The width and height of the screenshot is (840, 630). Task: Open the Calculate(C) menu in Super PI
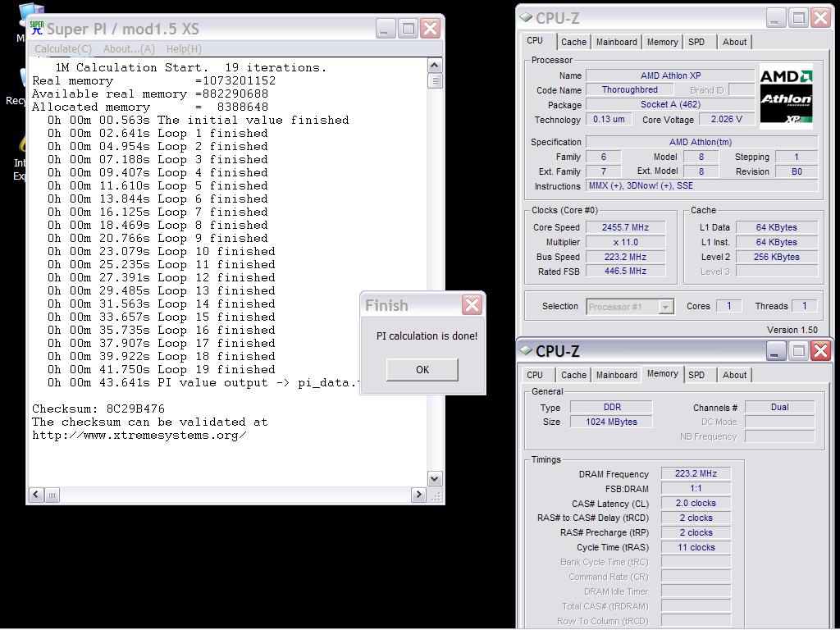point(62,48)
